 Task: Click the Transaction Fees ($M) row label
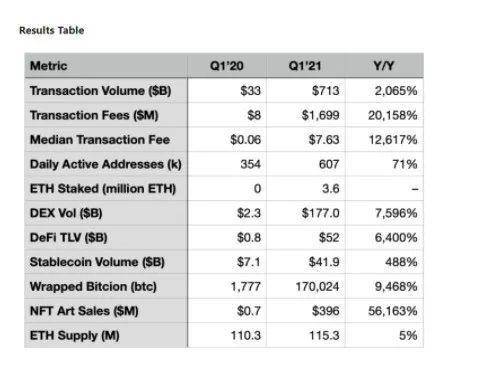coord(94,115)
